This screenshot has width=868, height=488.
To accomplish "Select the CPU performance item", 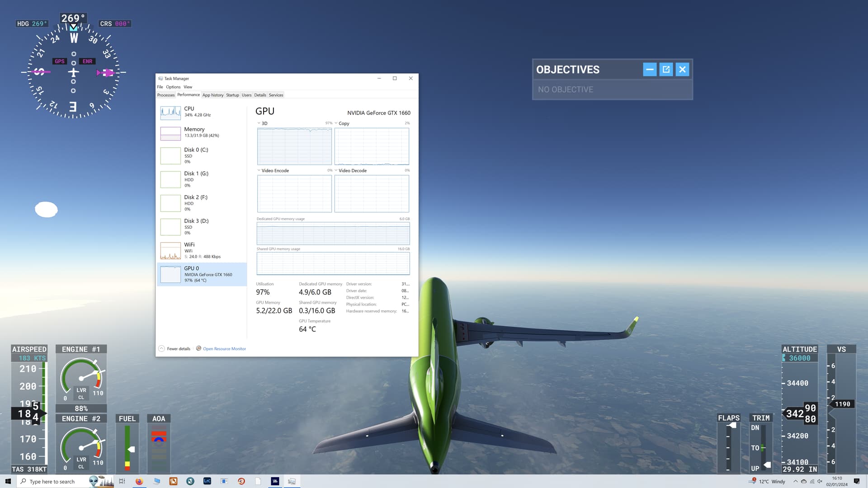I will [x=202, y=112].
